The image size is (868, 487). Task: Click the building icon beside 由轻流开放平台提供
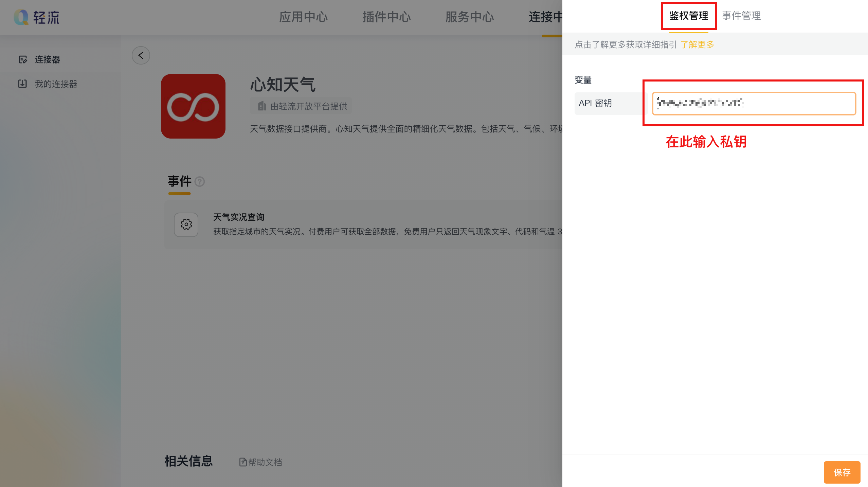tap(262, 106)
